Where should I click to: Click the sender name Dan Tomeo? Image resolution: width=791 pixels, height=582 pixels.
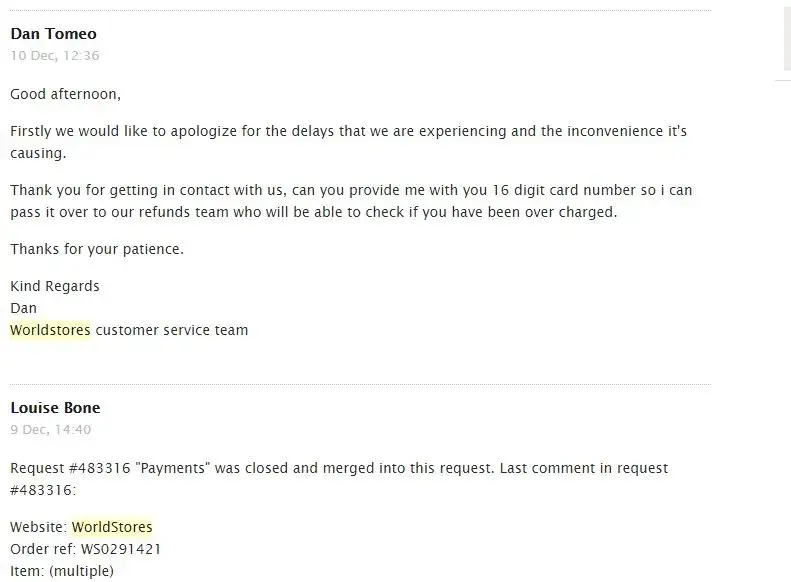click(53, 34)
